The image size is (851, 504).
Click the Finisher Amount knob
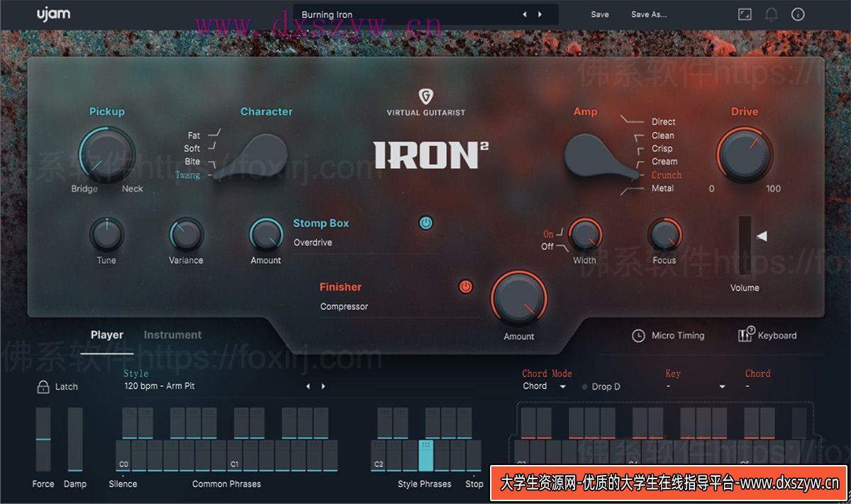tap(519, 298)
